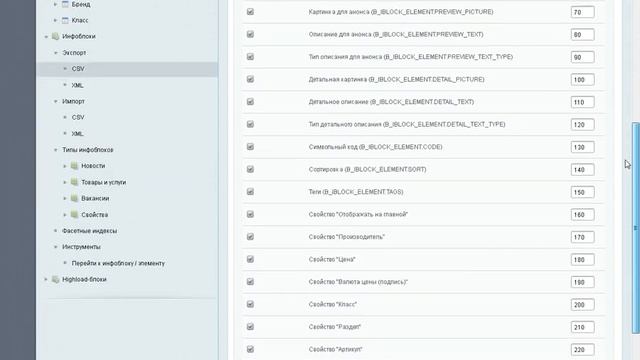Click the order field with value 160
This screenshot has width=640, height=360.
pos(582,215)
